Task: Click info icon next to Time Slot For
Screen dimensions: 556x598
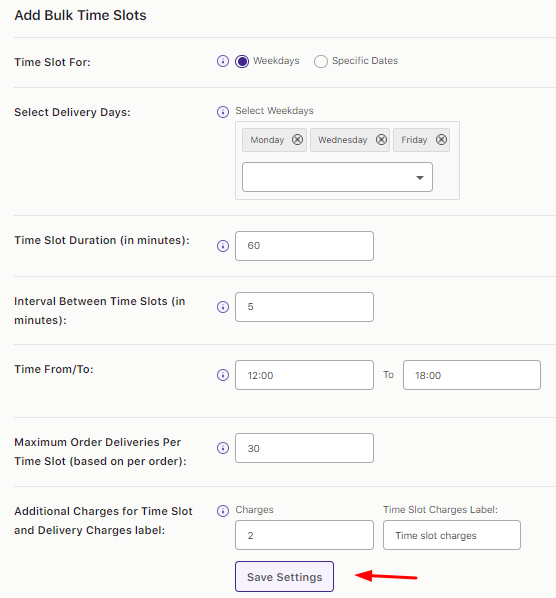Action: point(223,61)
